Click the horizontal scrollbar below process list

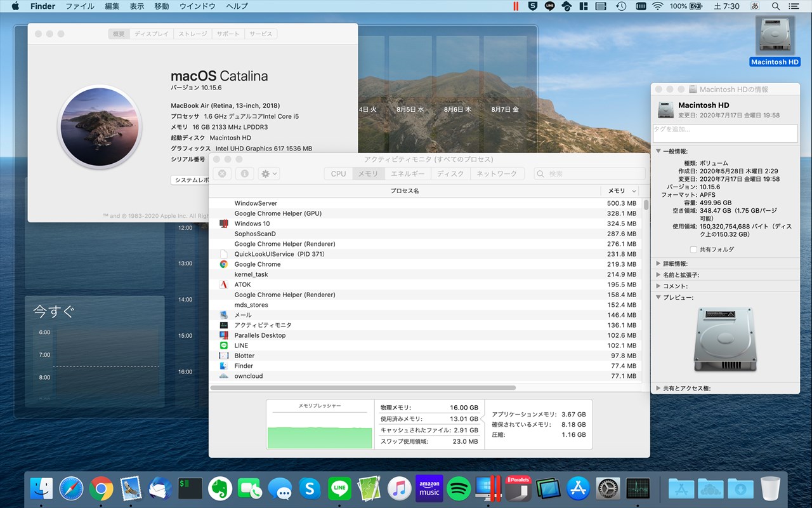coord(364,387)
